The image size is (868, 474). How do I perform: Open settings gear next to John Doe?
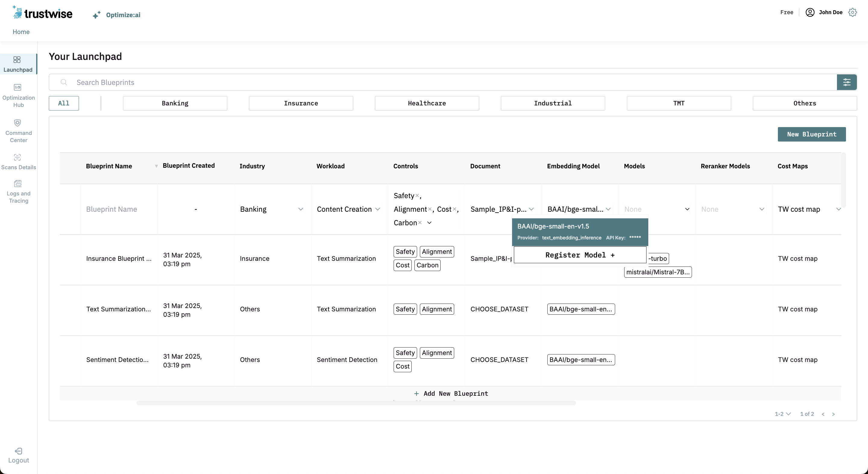(x=853, y=12)
